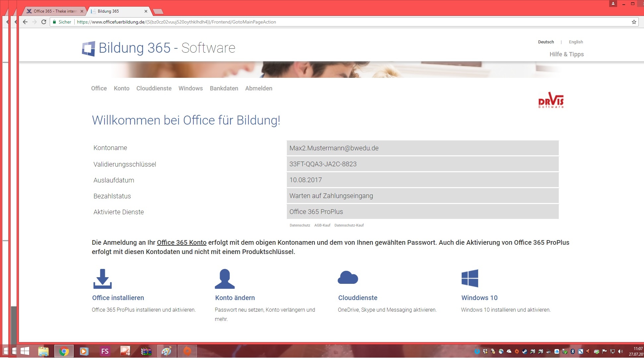This screenshot has width=644, height=359.
Task: Click the Windows 10 logo icon
Action: tap(470, 278)
